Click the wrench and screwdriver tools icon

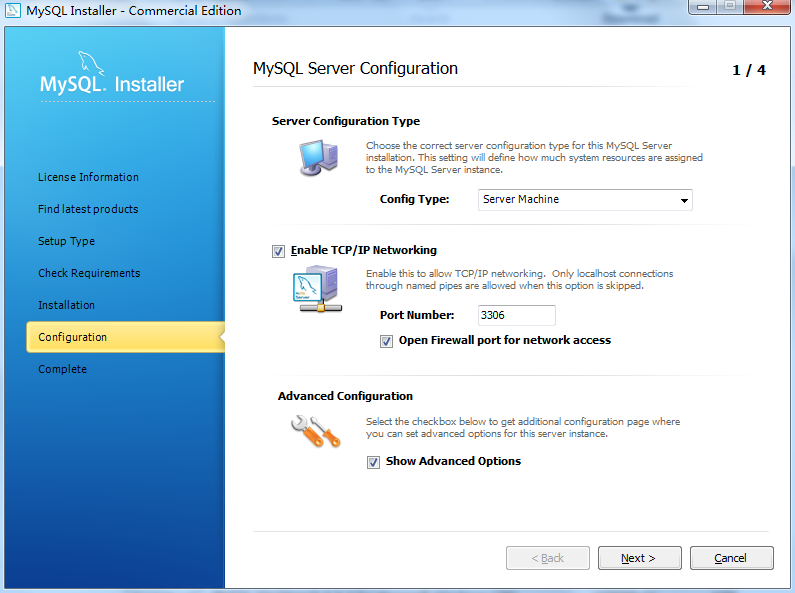315,431
